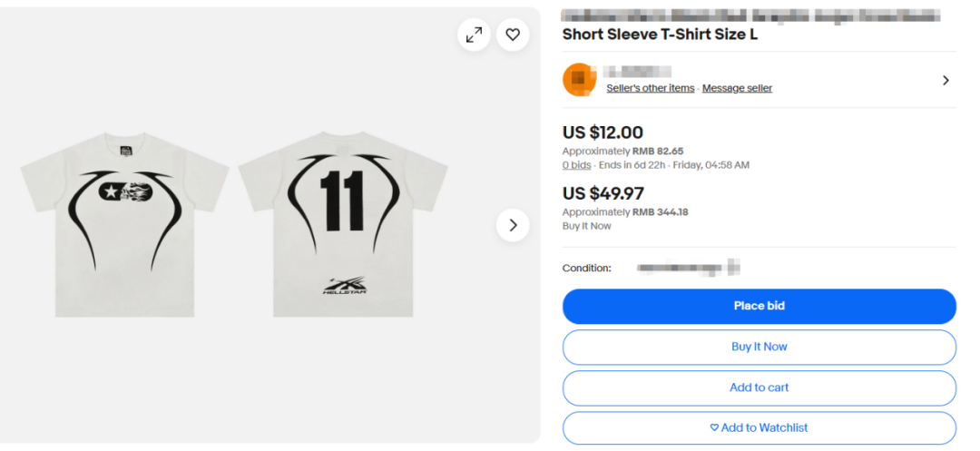Open Seller's other items link

click(650, 88)
